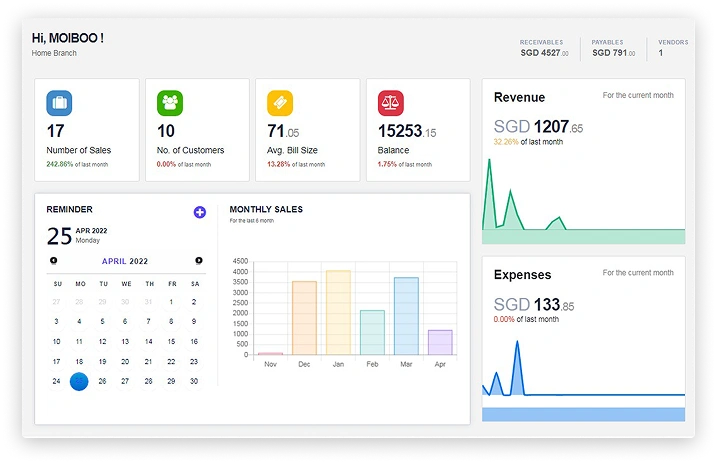Viewport: 717px width, 464px height.
Task: Click the Home Branch label
Action: point(54,53)
